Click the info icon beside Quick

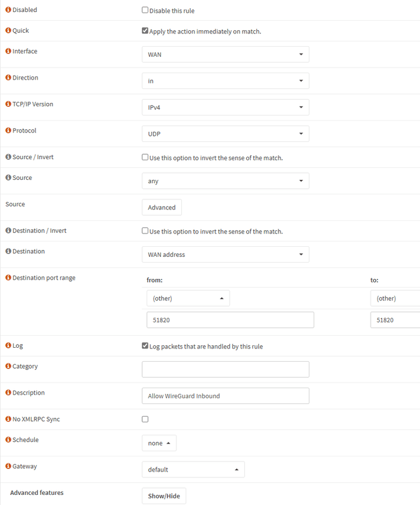(x=8, y=30)
